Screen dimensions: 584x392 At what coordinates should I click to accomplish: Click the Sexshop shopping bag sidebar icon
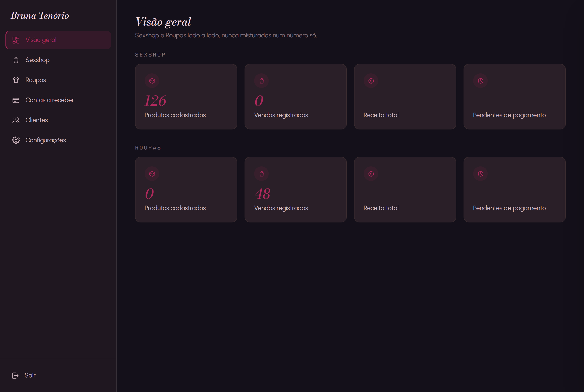(16, 60)
